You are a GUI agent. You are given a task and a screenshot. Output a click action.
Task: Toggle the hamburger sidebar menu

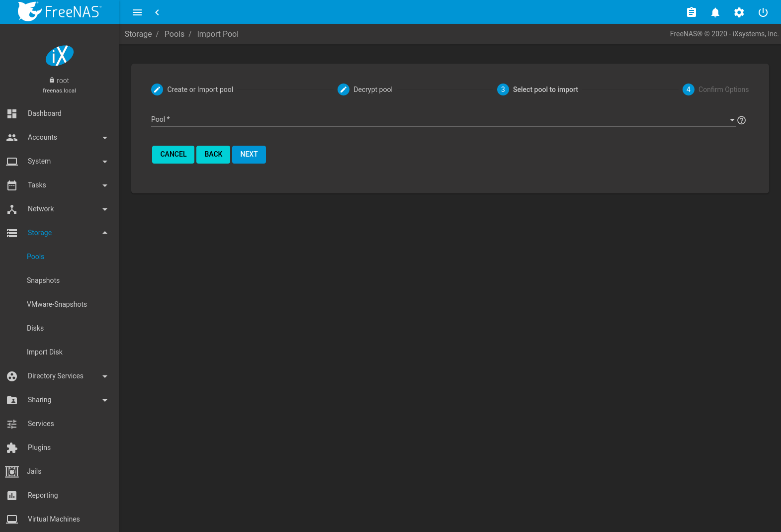point(137,12)
